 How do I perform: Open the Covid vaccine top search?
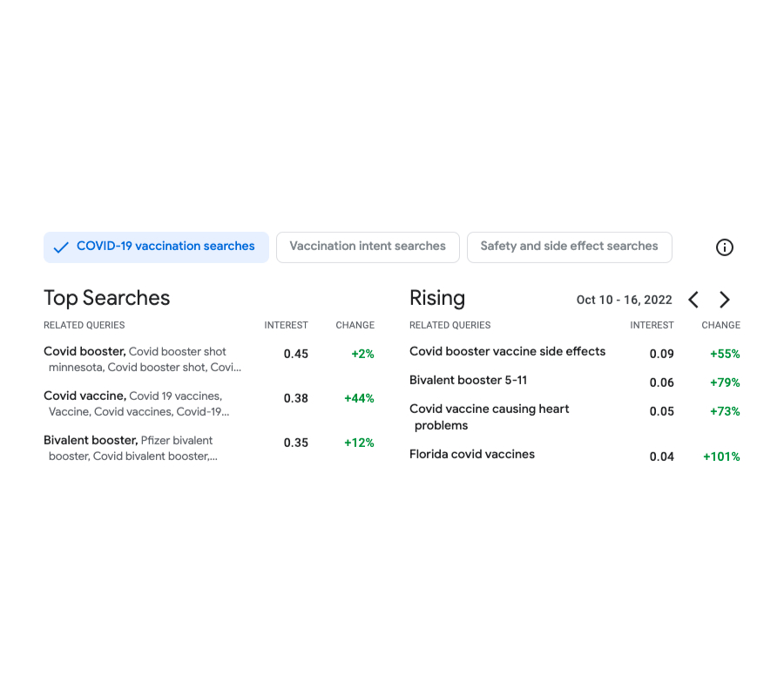click(84, 396)
